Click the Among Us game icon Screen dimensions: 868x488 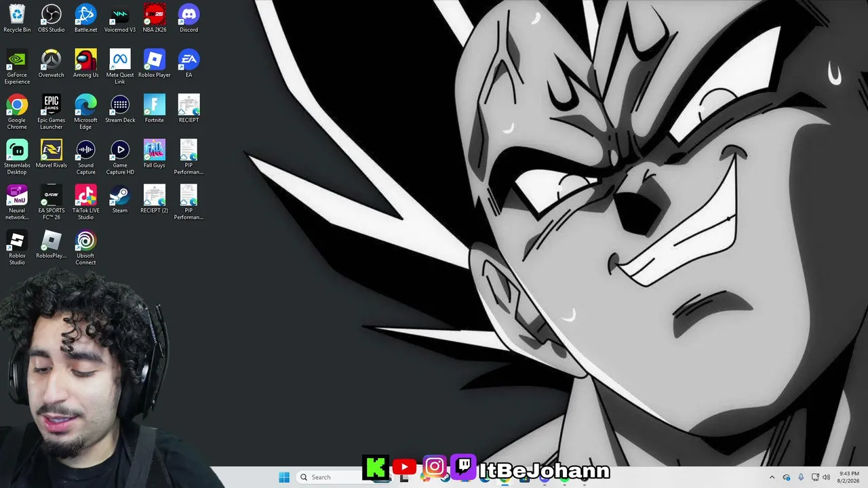pyautogui.click(x=85, y=64)
